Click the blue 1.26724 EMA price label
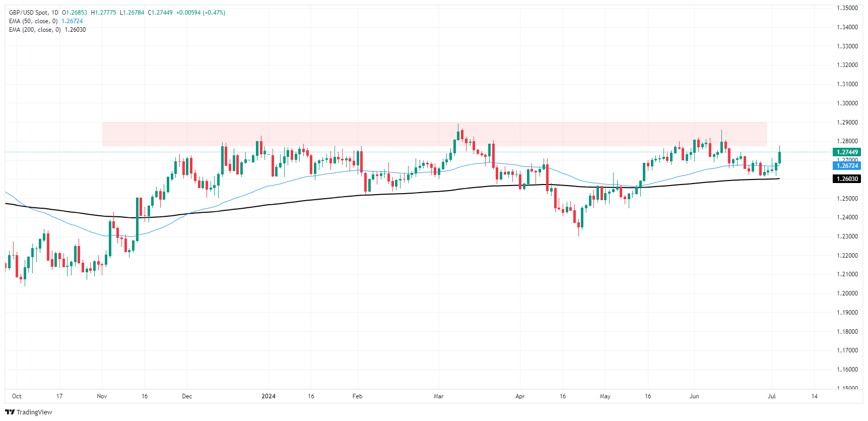The height and width of the screenshot is (421, 868). click(x=846, y=166)
